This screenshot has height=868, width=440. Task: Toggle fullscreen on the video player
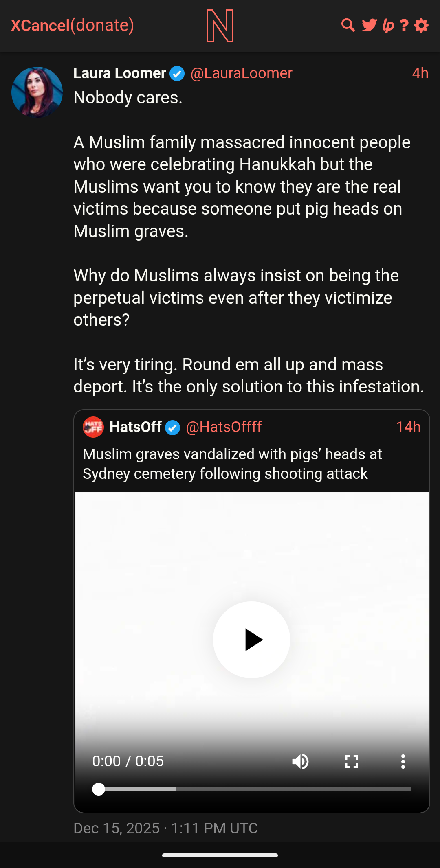352,761
